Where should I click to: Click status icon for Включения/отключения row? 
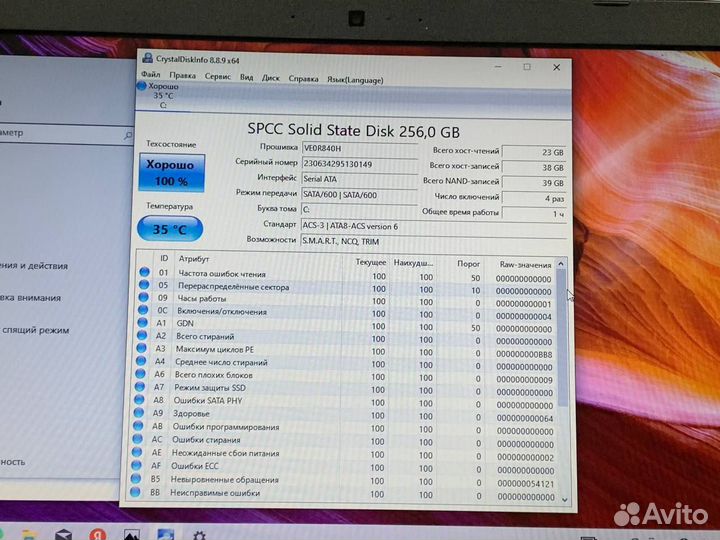tap(143, 310)
